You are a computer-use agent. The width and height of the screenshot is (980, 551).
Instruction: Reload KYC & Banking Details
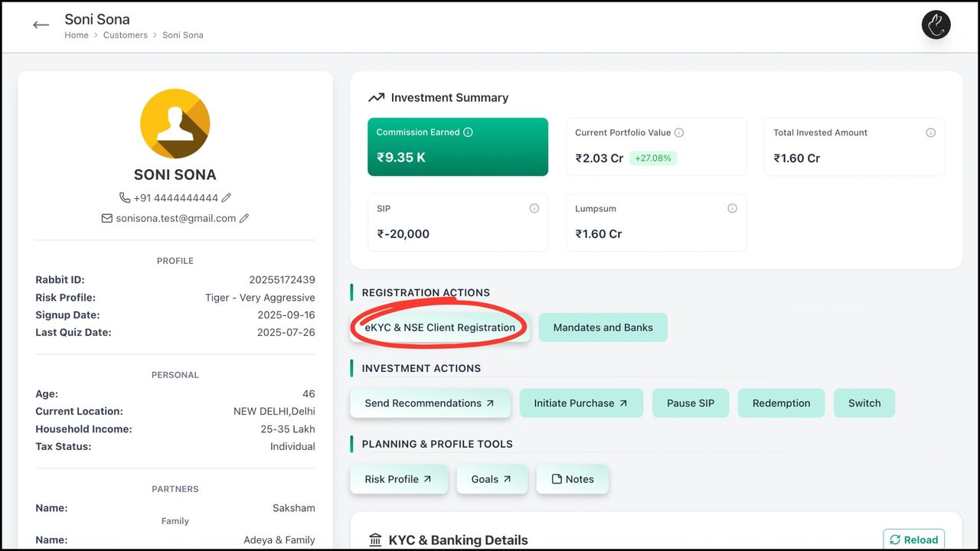click(x=913, y=540)
